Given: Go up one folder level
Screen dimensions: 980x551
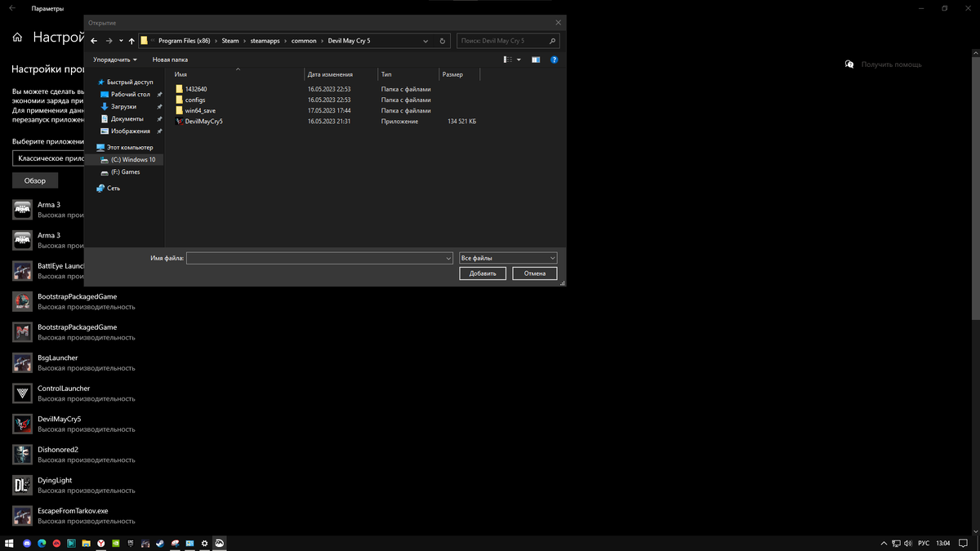Looking at the screenshot, I should (x=131, y=41).
